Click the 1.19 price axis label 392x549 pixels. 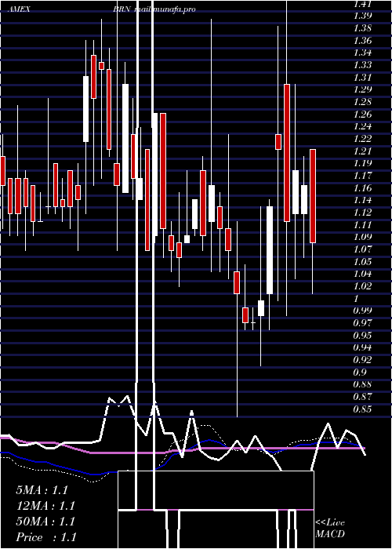pyautogui.click(x=362, y=163)
